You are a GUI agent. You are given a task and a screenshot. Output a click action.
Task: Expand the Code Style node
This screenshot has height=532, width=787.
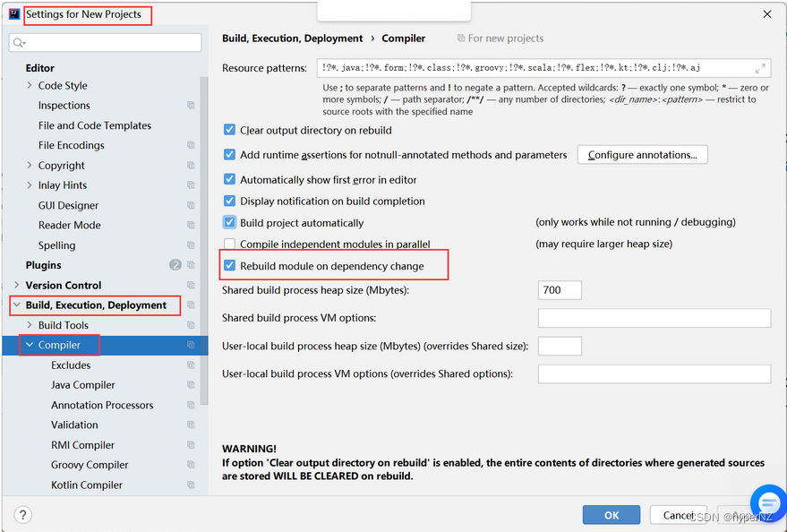tap(30, 85)
